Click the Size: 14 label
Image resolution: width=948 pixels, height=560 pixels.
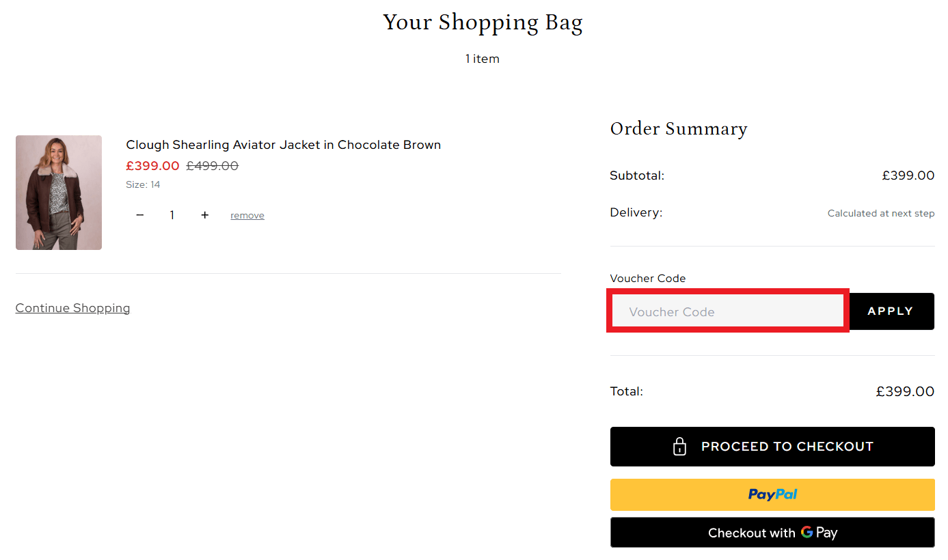click(142, 184)
